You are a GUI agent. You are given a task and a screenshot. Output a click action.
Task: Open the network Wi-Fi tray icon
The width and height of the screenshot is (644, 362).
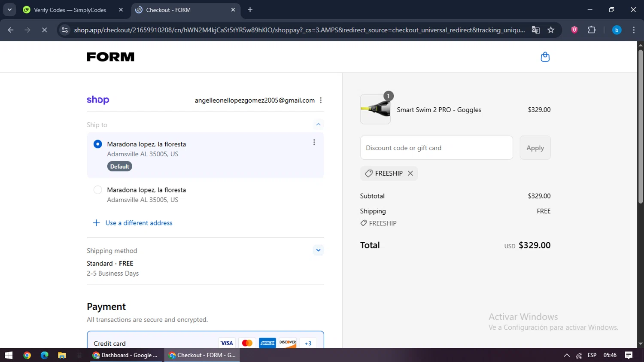coord(579,355)
